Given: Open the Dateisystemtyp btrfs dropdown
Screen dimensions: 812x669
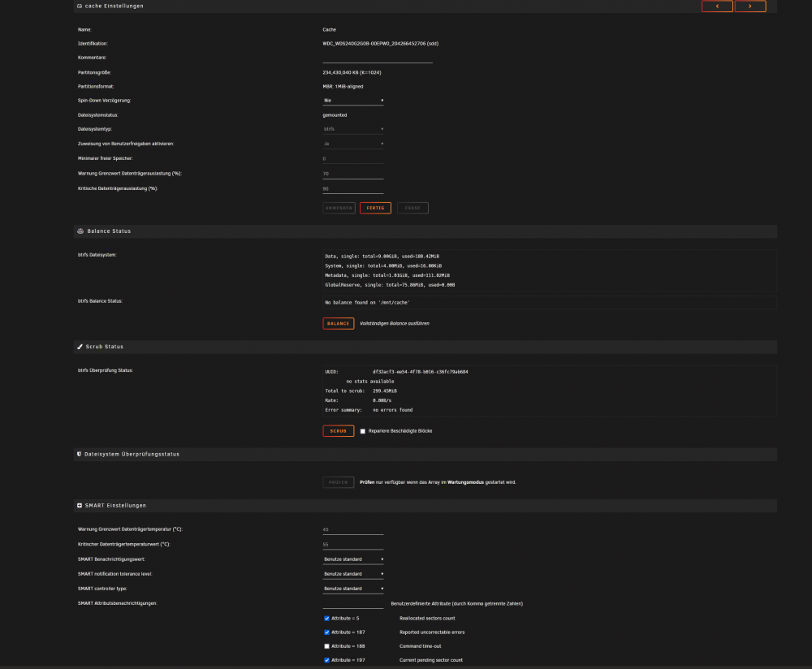Looking at the screenshot, I should 353,129.
